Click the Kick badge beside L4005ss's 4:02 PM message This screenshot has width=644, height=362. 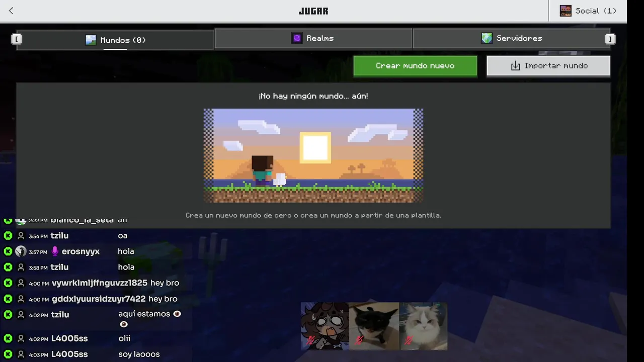8,338
